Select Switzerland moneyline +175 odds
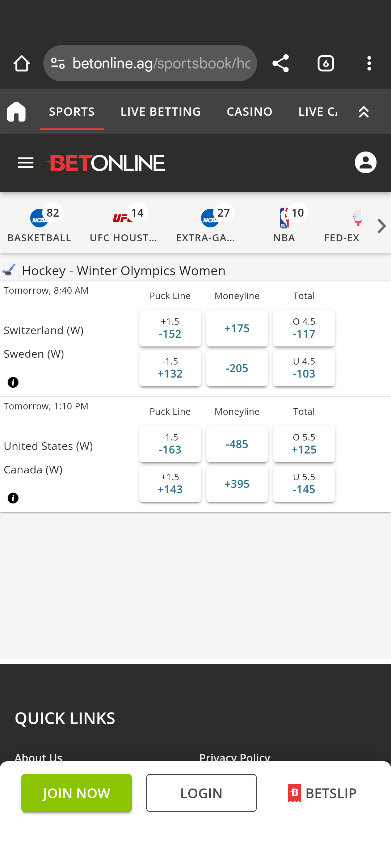Screen dimensions: 391x868 pos(237,328)
